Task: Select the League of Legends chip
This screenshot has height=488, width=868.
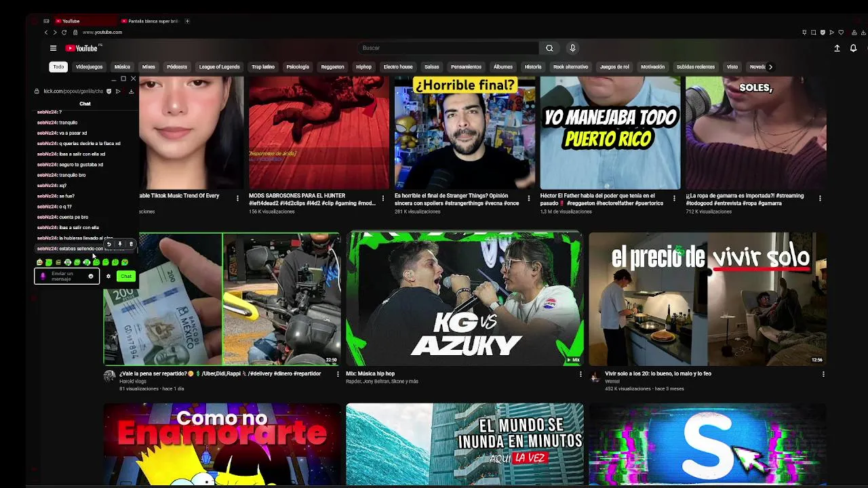Action: pos(219,67)
